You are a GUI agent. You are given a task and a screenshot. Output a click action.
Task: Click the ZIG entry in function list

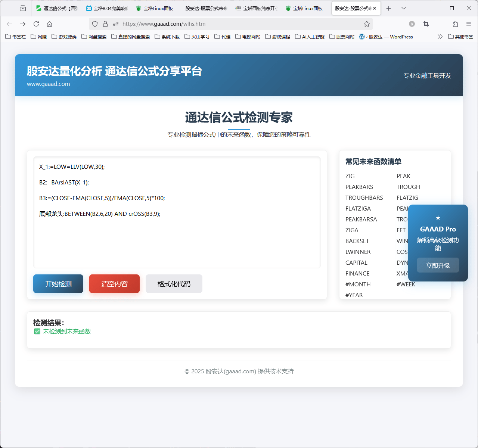click(x=350, y=176)
